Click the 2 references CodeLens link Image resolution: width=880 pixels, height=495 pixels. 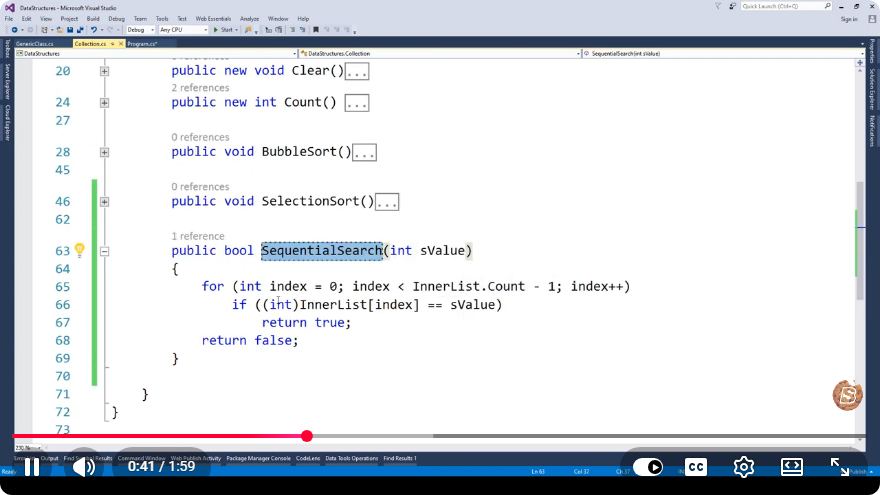pyautogui.click(x=200, y=88)
